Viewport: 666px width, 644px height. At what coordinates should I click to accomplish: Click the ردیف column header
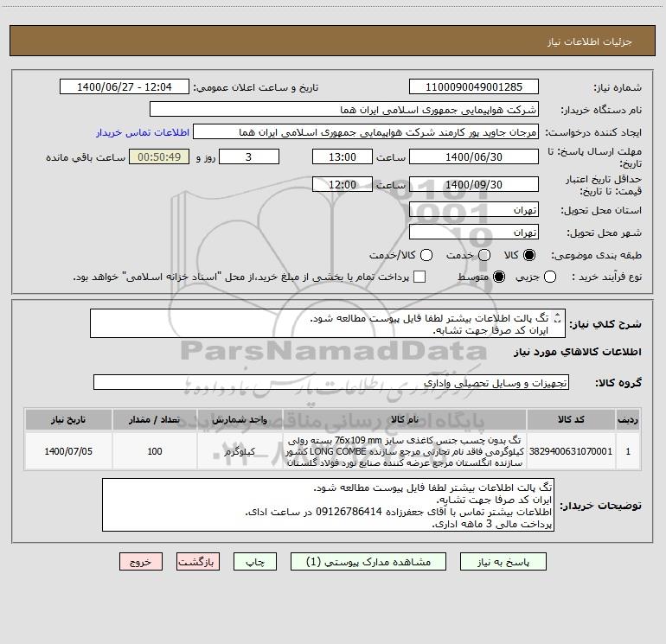pyautogui.click(x=628, y=419)
